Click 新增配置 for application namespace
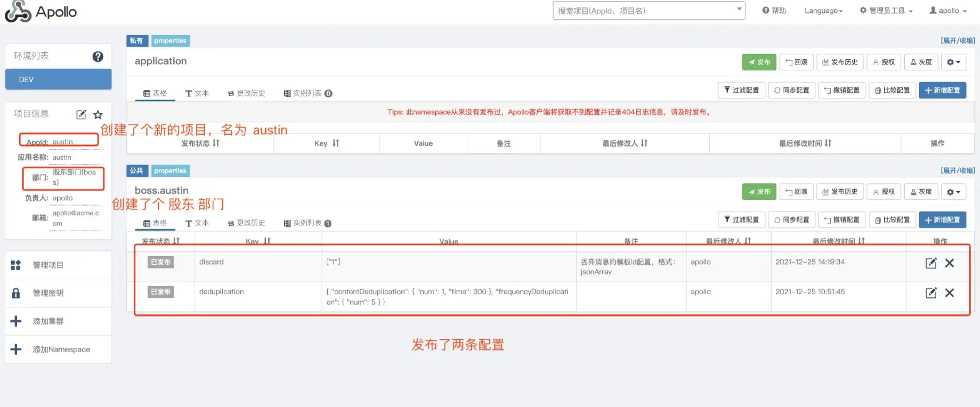The width and height of the screenshot is (980, 407). coord(942,90)
